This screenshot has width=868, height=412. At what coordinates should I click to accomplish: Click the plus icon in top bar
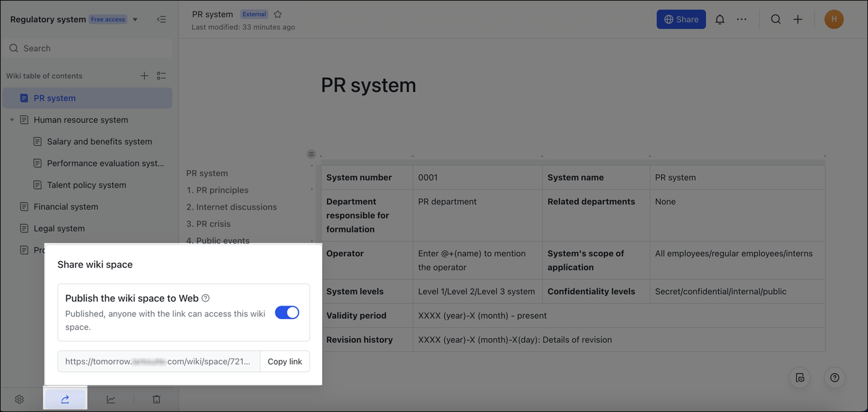pos(798,20)
